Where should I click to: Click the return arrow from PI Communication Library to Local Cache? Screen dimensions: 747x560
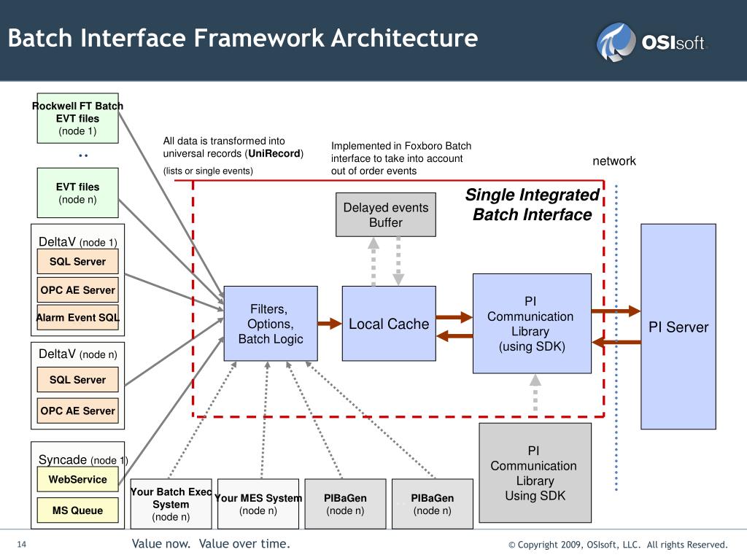[454, 335]
